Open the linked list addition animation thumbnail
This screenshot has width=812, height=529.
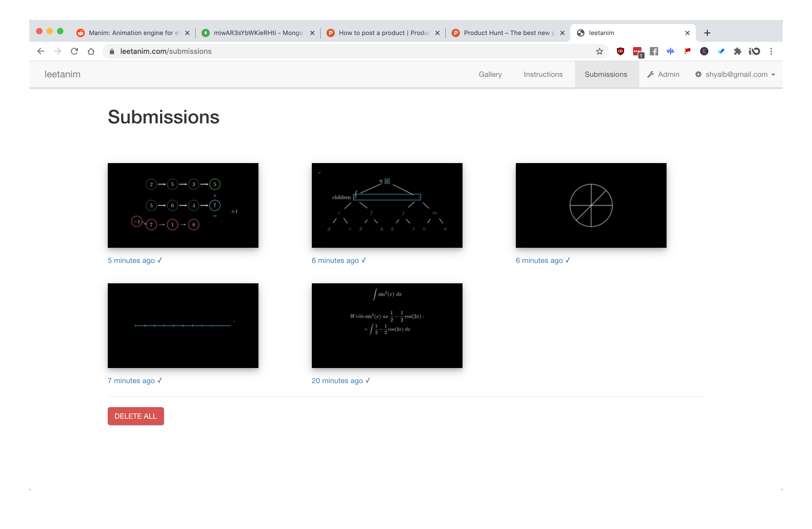coord(183,205)
